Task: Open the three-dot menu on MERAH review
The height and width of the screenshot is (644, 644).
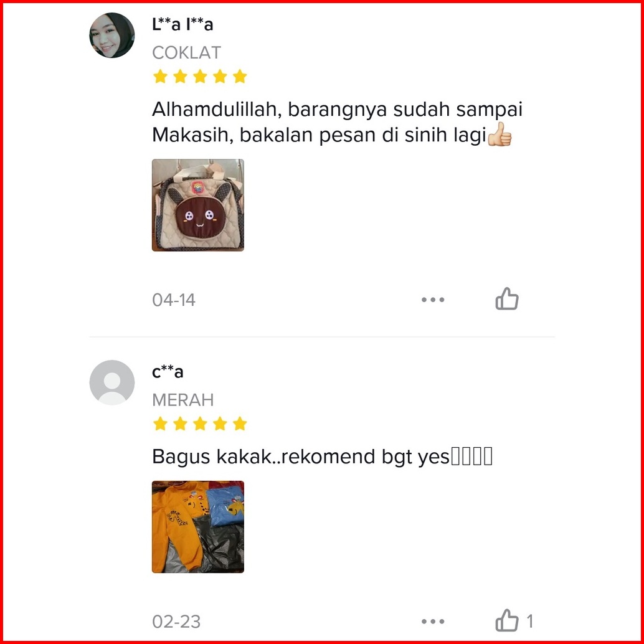Action: point(433,622)
